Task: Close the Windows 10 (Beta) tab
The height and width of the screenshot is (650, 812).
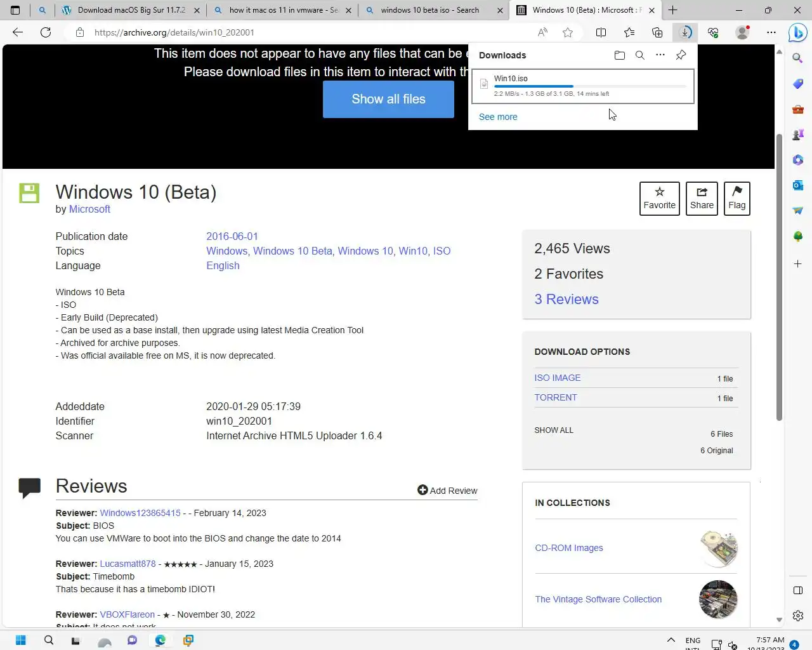Action: pyautogui.click(x=652, y=10)
